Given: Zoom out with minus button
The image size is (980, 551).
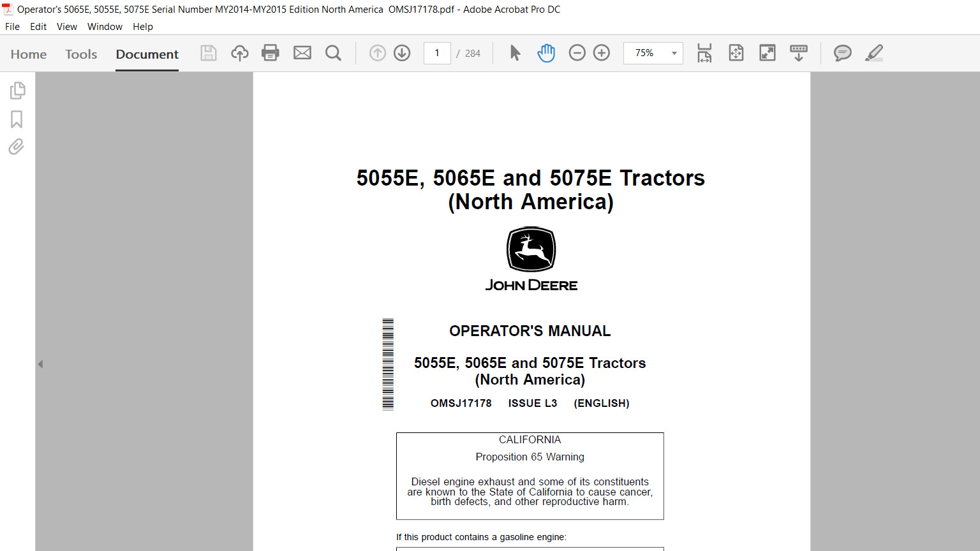Looking at the screenshot, I should tap(577, 53).
